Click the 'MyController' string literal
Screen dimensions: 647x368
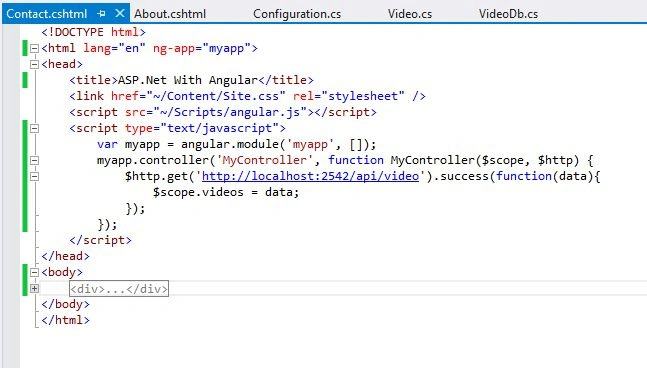tap(265, 160)
